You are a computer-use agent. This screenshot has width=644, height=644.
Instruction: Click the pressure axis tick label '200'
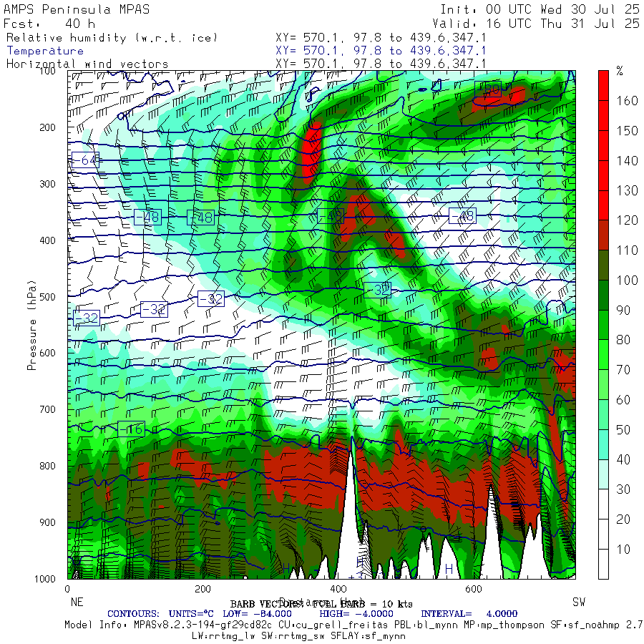click(x=48, y=127)
